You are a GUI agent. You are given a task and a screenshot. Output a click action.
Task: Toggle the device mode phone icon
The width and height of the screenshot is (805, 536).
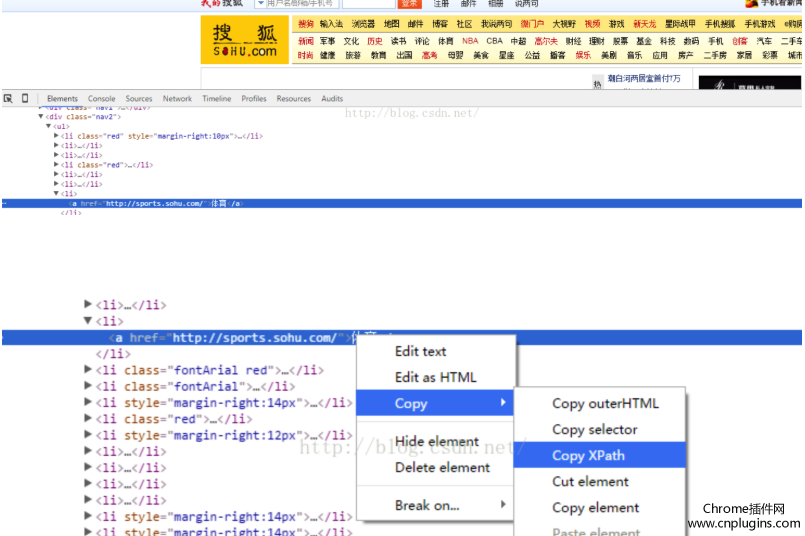click(25, 98)
